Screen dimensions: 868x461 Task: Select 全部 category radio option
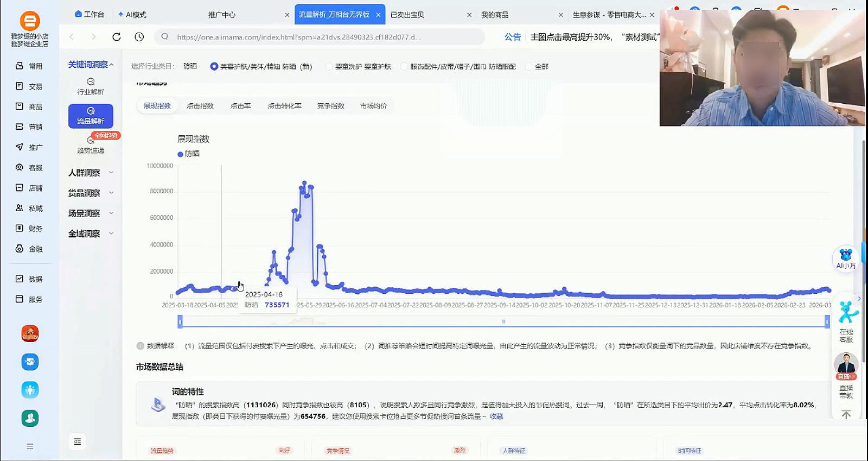(x=529, y=67)
